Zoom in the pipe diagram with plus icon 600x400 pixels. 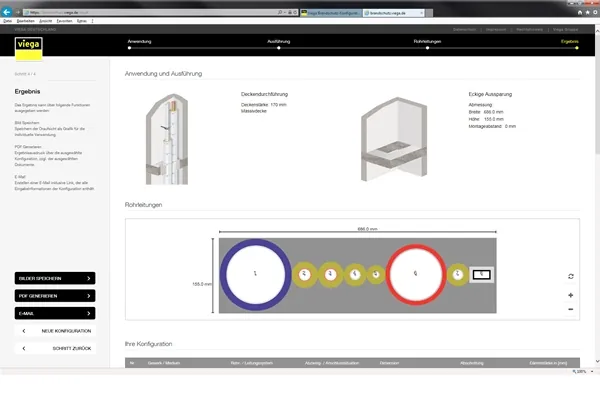pos(570,296)
